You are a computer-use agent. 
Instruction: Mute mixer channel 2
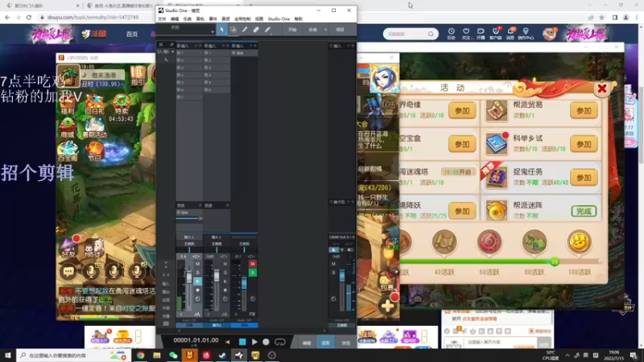[225, 264]
